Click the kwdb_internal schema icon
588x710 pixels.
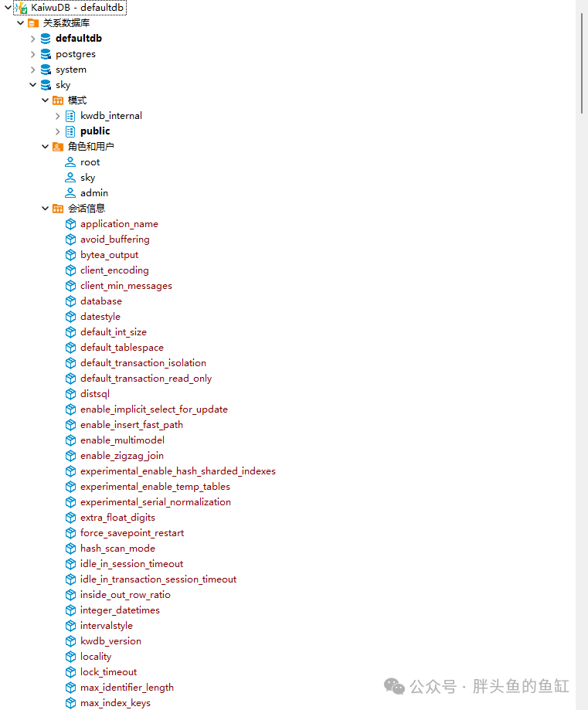(x=70, y=116)
